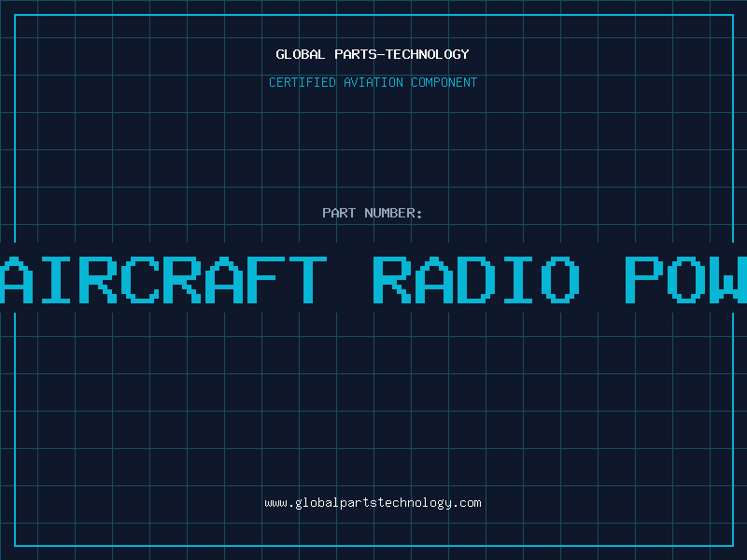The height and width of the screenshot is (560, 747).
Task: Click the large 'AIRCRAFT RADIO' banner text
Action: pos(289,280)
